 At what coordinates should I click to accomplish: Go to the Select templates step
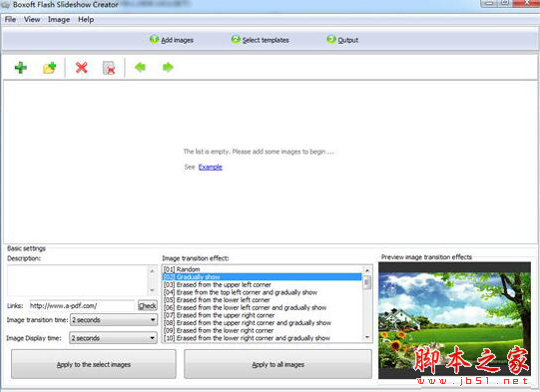(260, 40)
